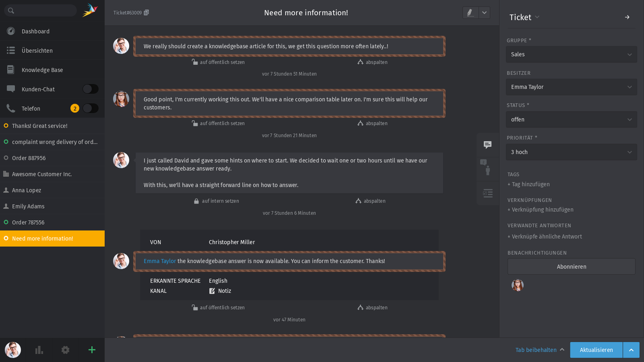Open the conversation tab via the speech bubble icon
The height and width of the screenshot is (362, 644).
point(487,145)
